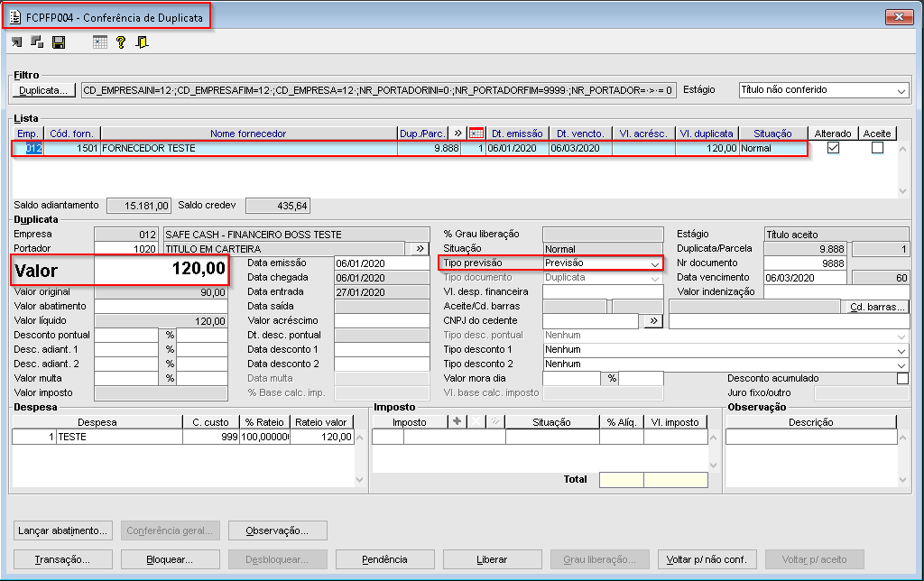The image size is (924, 581).
Task: Check the Aceite checkbox in list row
Action: click(x=877, y=148)
